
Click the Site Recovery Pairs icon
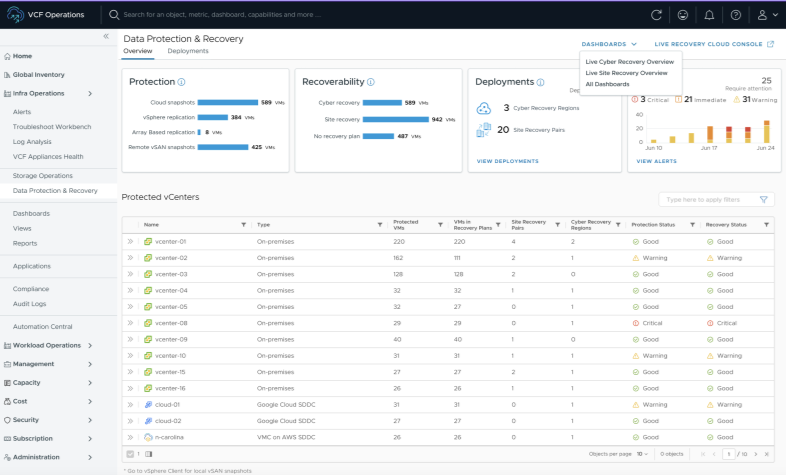click(x=484, y=130)
